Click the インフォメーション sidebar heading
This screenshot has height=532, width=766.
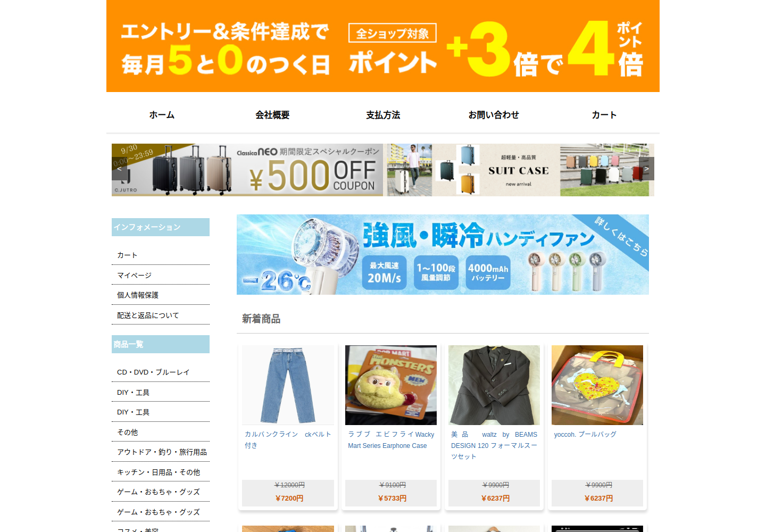pyautogui.click(x=161, y=227)
